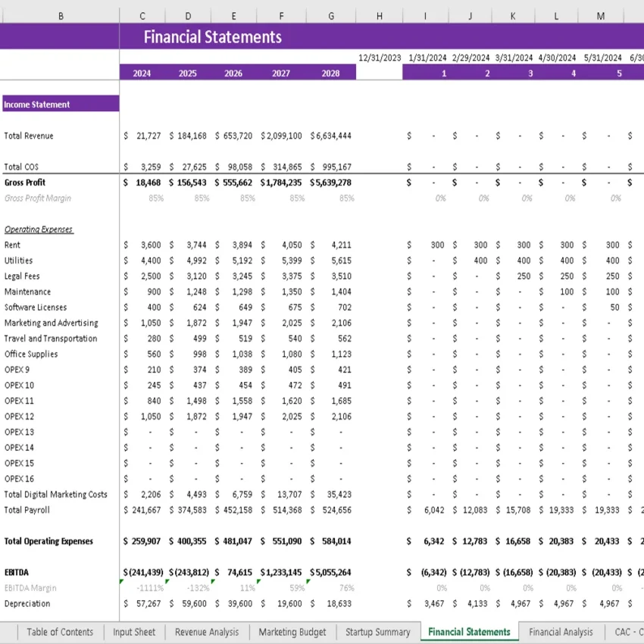Select column H header
Image resolution: width=644 pixels, height=644 pixels.
(x=379, y=15)
